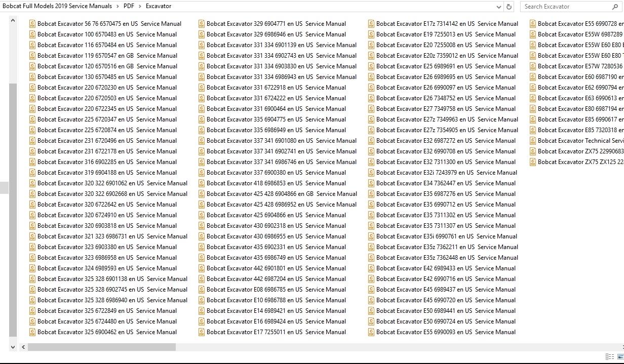Image resolution: width=624 pixels, height=364 pixels.
Task: Click PDF icon of Excavator E55 6990728 file
Action: 533,24
